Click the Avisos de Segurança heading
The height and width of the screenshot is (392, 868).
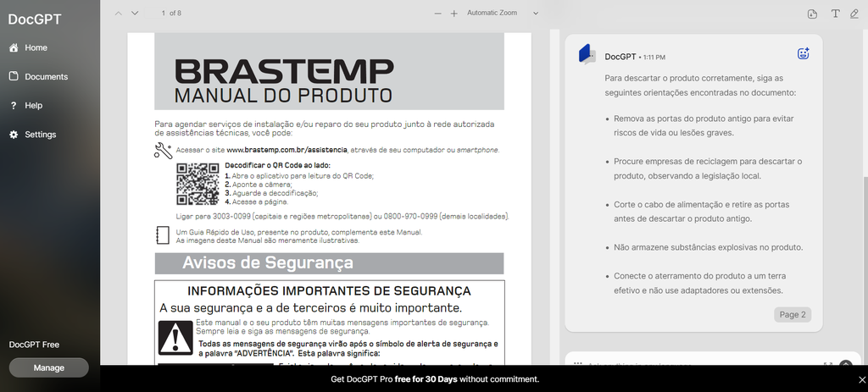point(268,262)
